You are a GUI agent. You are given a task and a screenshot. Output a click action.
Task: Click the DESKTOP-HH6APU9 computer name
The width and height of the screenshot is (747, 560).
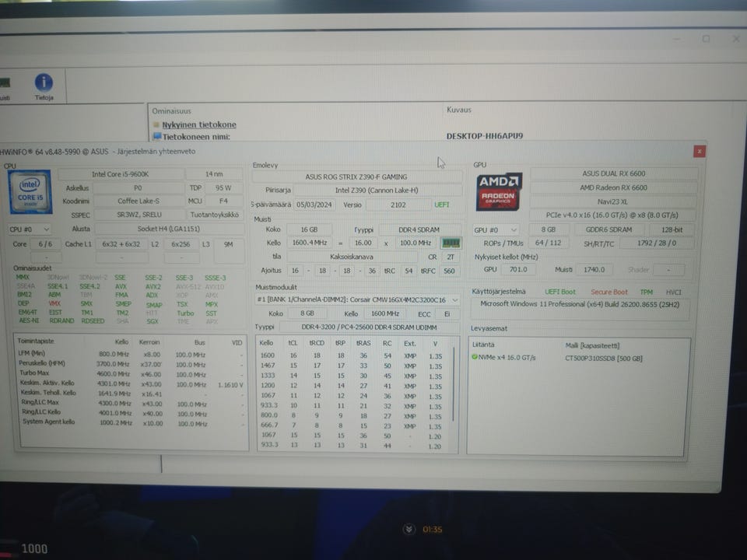point(485,136)
